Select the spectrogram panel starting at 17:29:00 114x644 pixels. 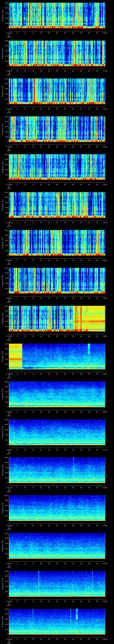(x=57, y=16)
